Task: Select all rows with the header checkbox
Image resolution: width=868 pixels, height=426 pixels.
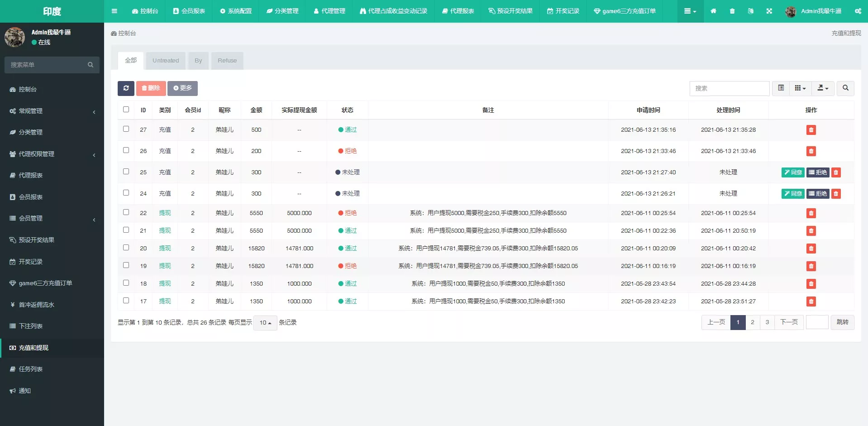Action: [126, 109]
